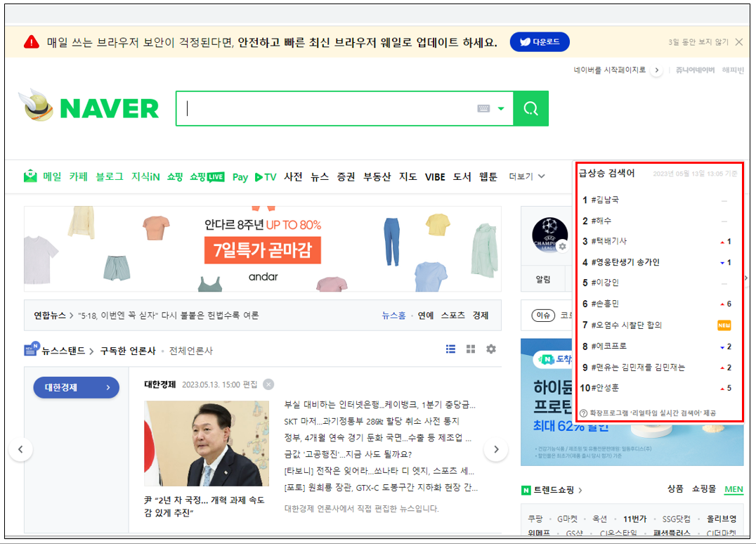
Task: Close the browser update banner
Action: tap(738, 42)
